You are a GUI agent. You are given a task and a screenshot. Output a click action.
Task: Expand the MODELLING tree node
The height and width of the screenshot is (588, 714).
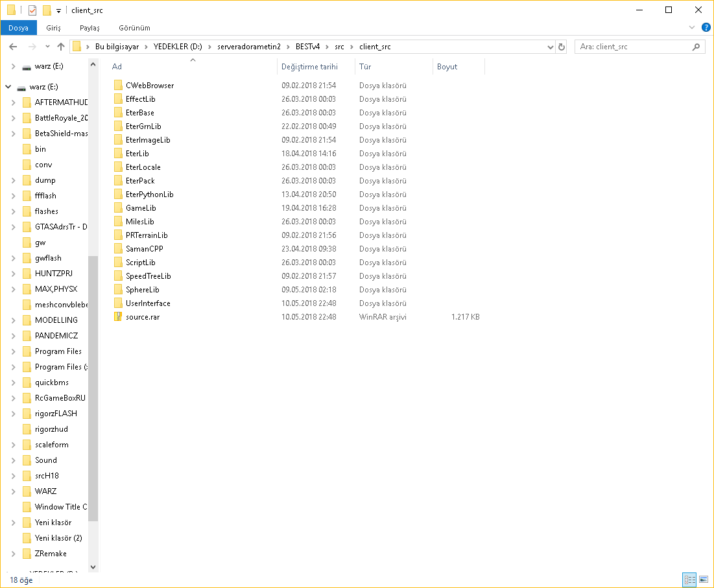(13, 320)
